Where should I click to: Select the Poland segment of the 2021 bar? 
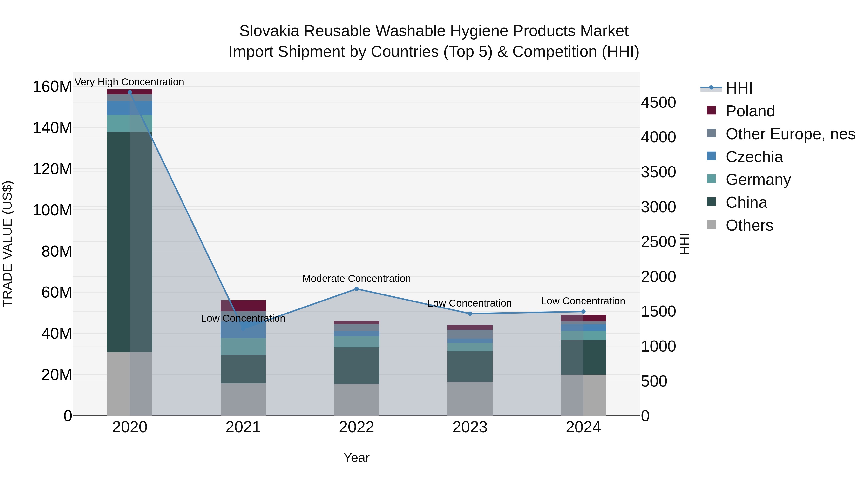243,306
